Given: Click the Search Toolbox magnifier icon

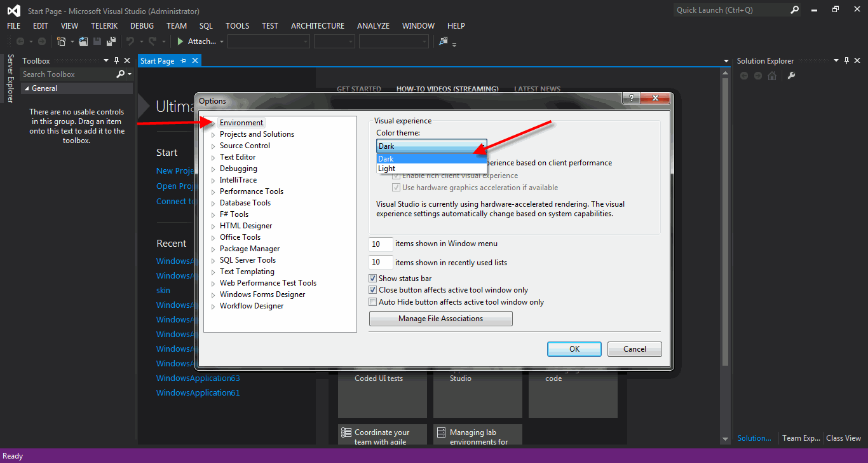Looking at the screenshot, I should tap(121, 74).
